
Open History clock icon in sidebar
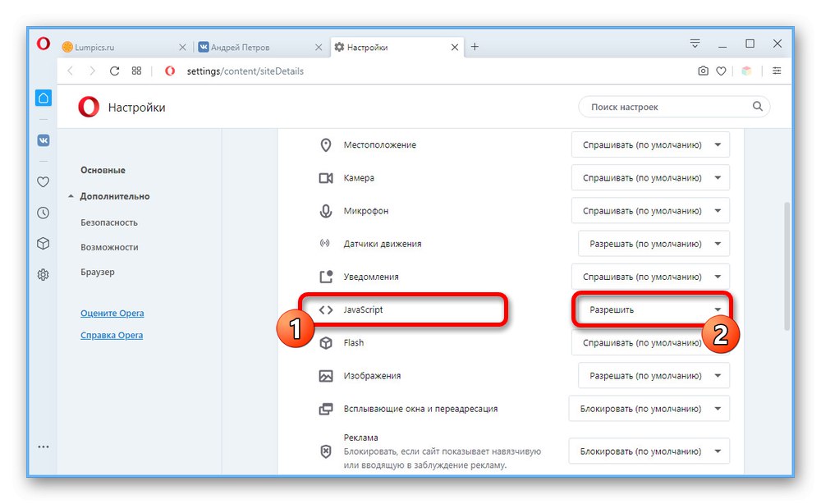[44, 213]
